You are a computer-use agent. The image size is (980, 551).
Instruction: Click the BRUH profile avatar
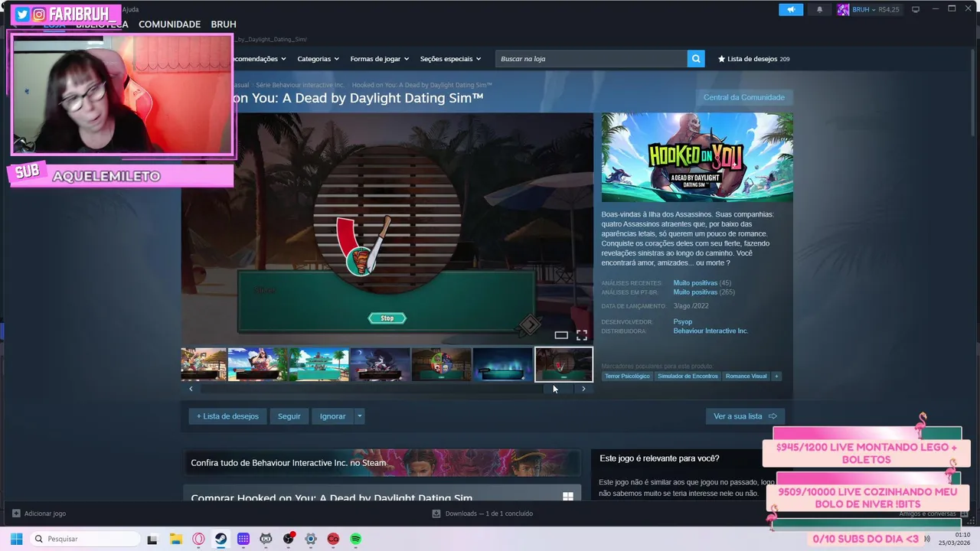click(843, 9)
